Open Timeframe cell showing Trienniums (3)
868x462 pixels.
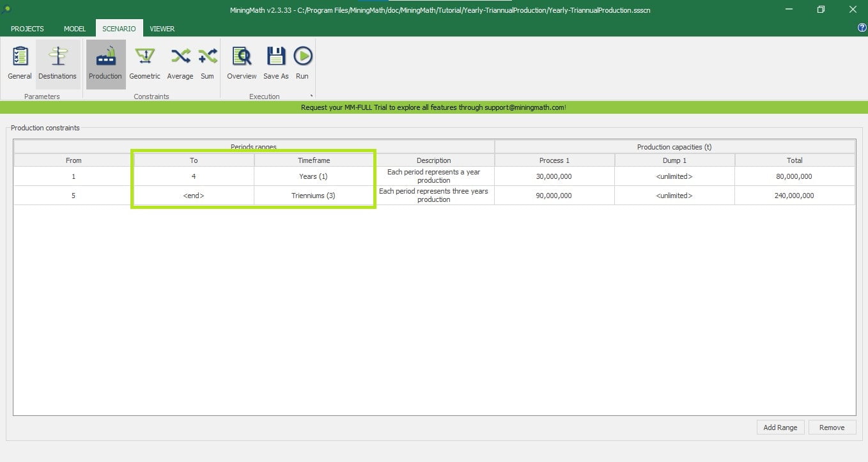314,196
